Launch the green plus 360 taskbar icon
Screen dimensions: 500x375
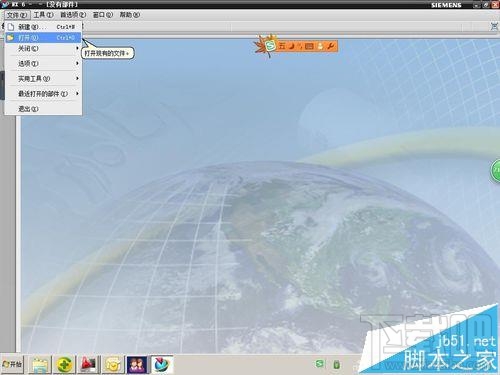[x=65, y=365]
